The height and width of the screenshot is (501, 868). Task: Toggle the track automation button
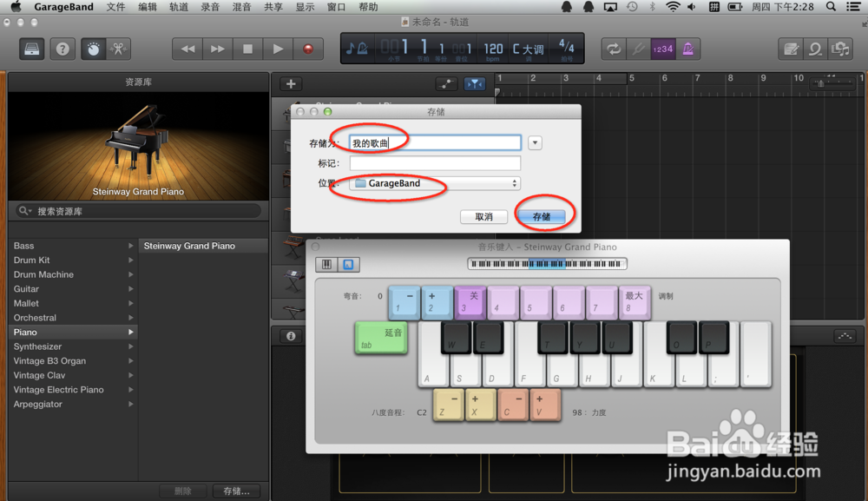(446, 84)
